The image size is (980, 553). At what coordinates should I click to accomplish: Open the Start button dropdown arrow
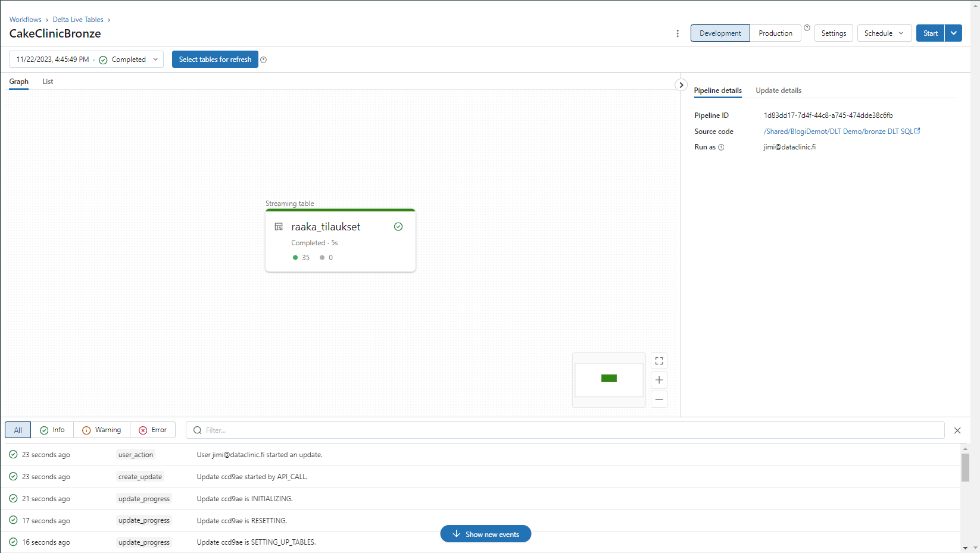click(x=954, y=33)
